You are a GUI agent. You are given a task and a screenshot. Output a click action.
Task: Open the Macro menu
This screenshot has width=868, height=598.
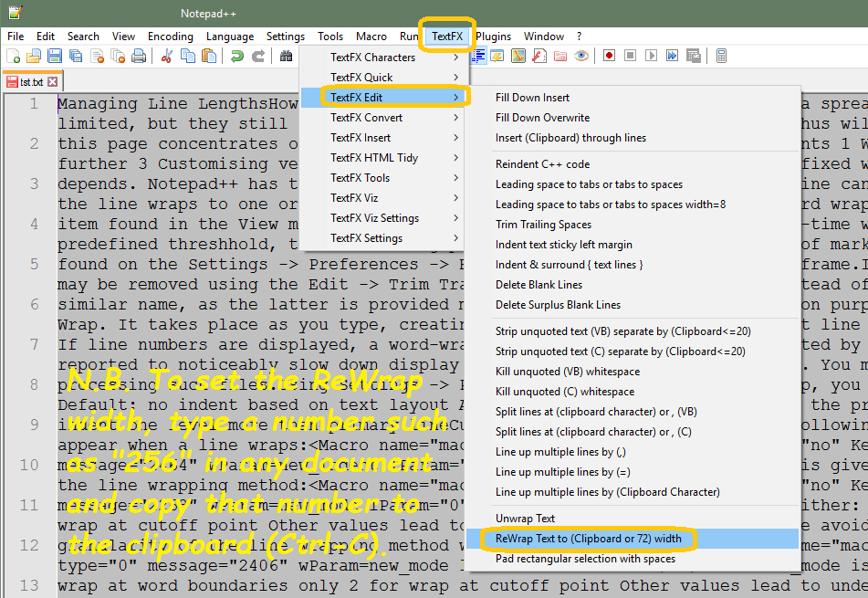371,37
